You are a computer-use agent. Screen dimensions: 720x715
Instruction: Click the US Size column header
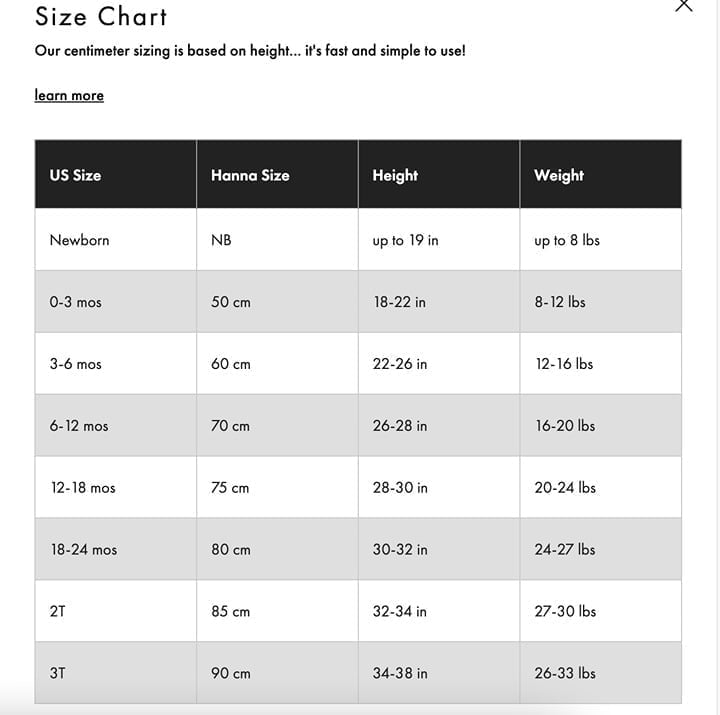pos(116,175)
